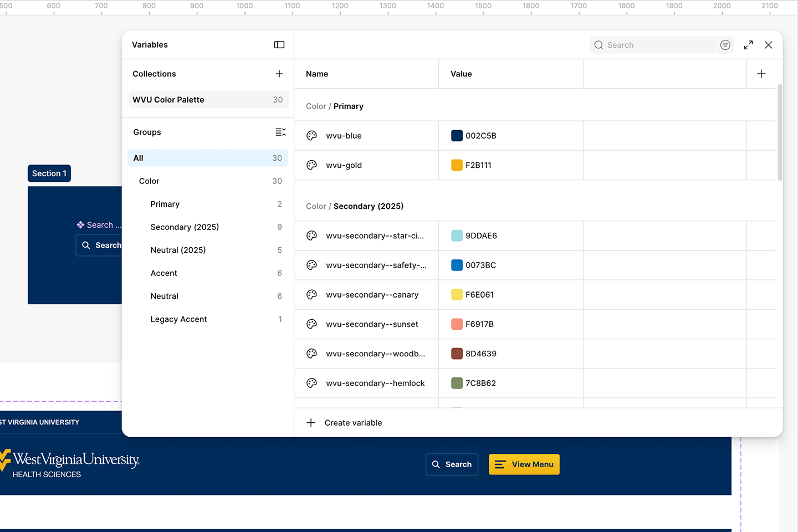Image resolution: width=798 pixels, height=532 pixels.
Task: Select the All group
Action: click(208, 158)
